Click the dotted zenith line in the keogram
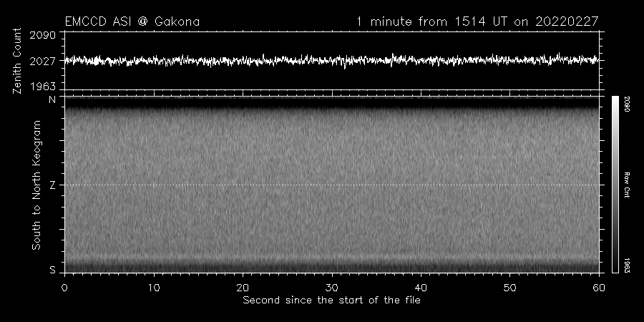The image size is (644, 322). 331,185
